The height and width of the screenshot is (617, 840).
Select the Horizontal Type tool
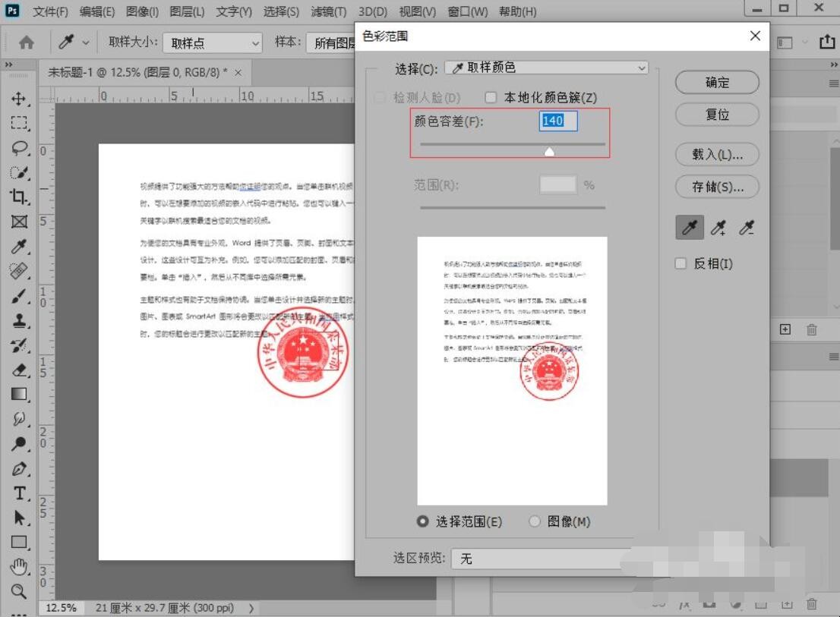click(19, 493)
